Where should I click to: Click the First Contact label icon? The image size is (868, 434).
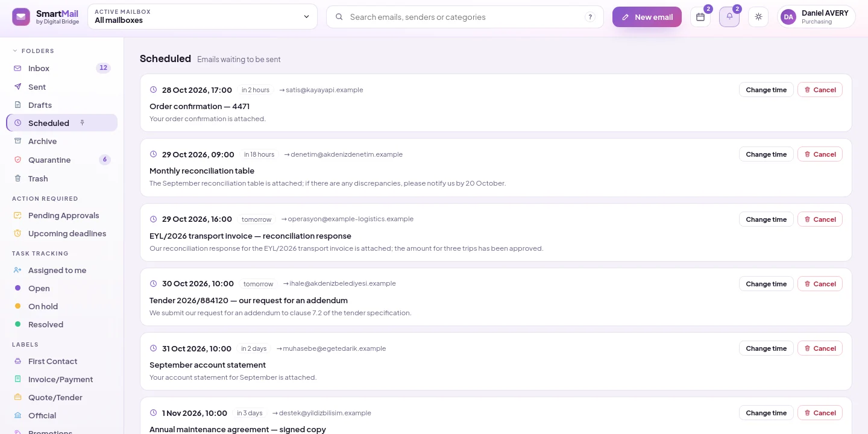click(17, 361)
